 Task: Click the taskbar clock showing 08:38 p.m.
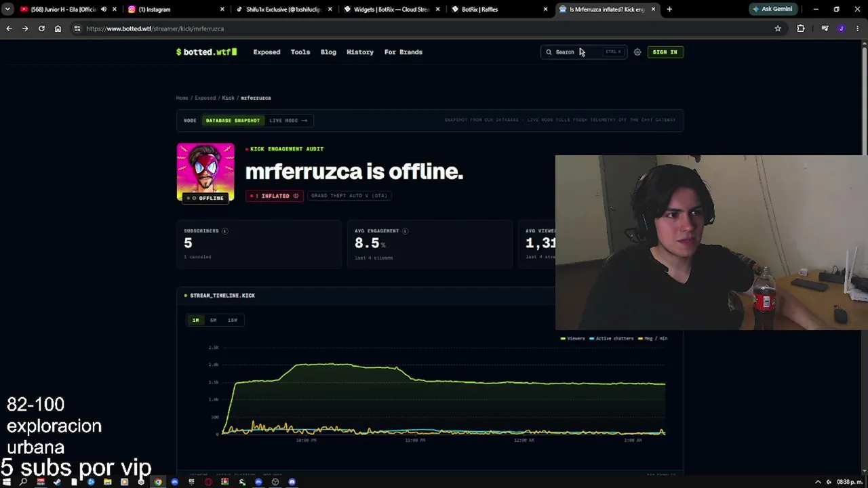coord(850,482)
